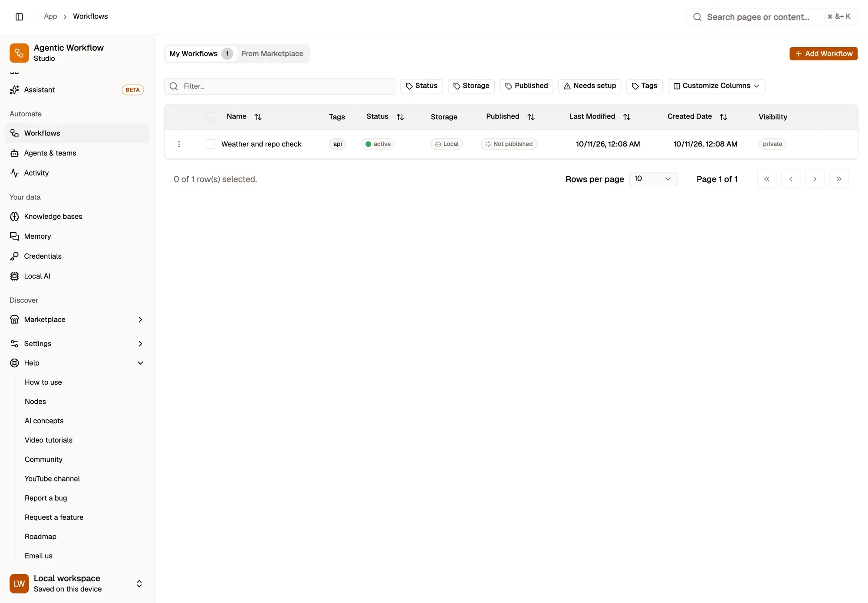Click the Knowledge bases brain icon
868x603 pixels.
[x=14, y=216]
